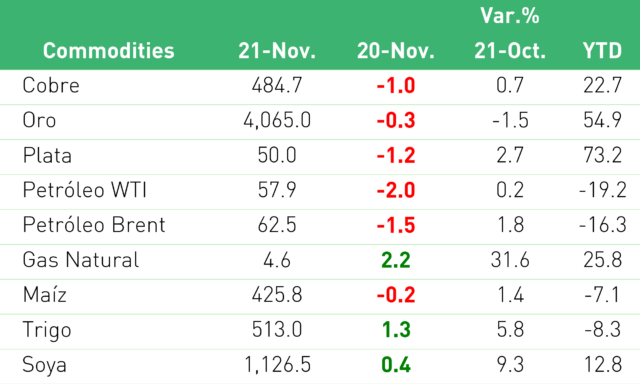The image size is (640, 384).
Task: Click the Plata row label
Action: pyautogui.click(x=47, y=155)
